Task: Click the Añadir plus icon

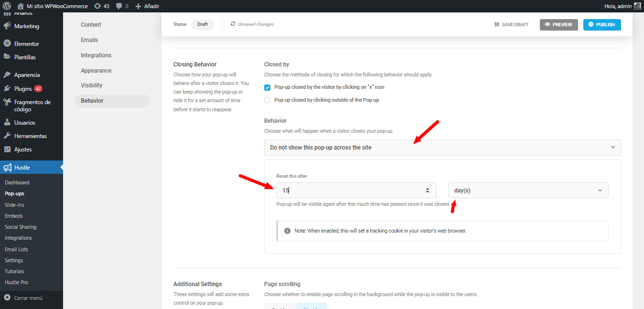Action: coord(138,6)
